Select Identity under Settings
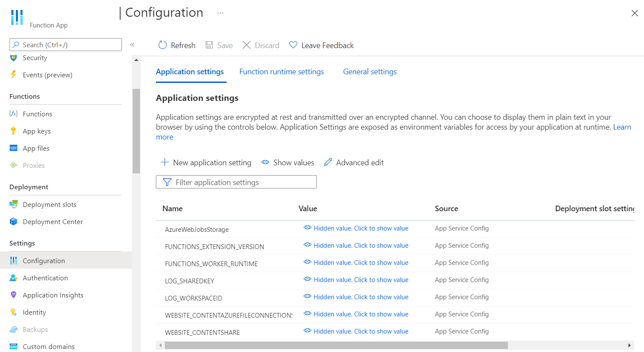Viewport: 644px width, 352px height. click(33, 312)
